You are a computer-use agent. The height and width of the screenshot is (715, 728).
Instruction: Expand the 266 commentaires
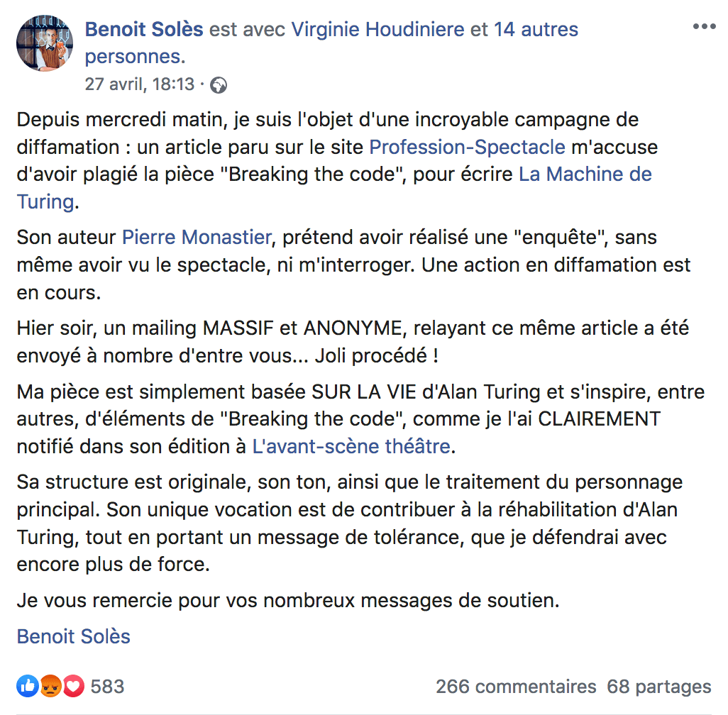[x=516, y=687]
